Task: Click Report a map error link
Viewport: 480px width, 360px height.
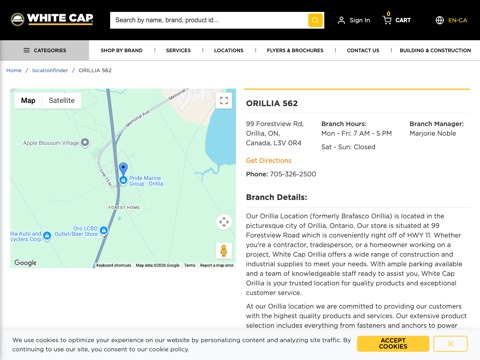Action: (x=217, y=265)
